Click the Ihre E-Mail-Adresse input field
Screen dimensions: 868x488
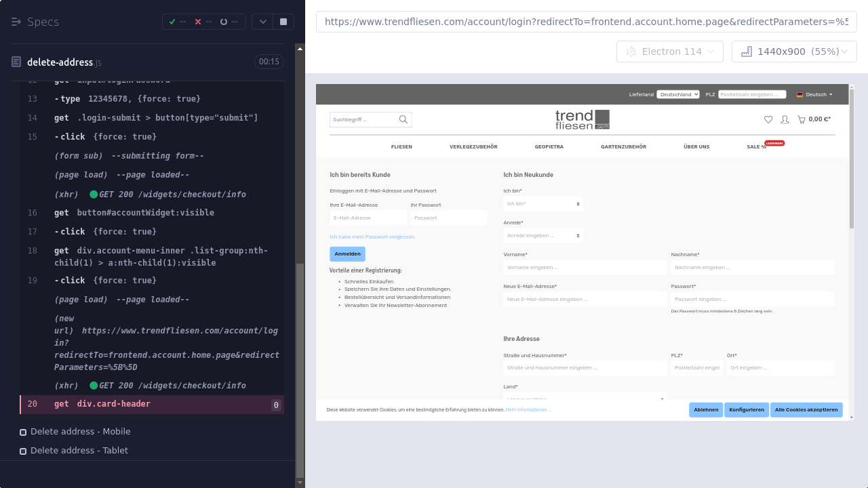tap(368, 218)
